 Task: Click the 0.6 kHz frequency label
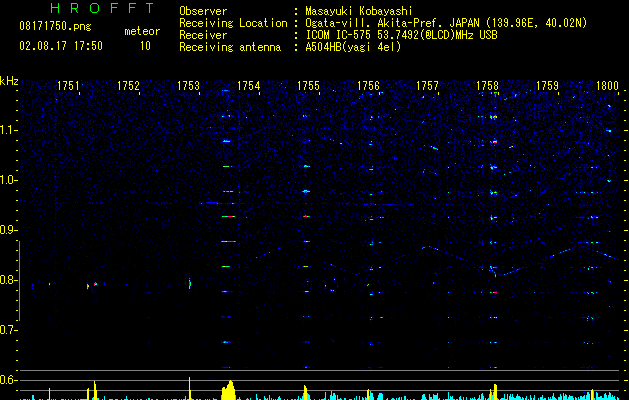[8, 380]
